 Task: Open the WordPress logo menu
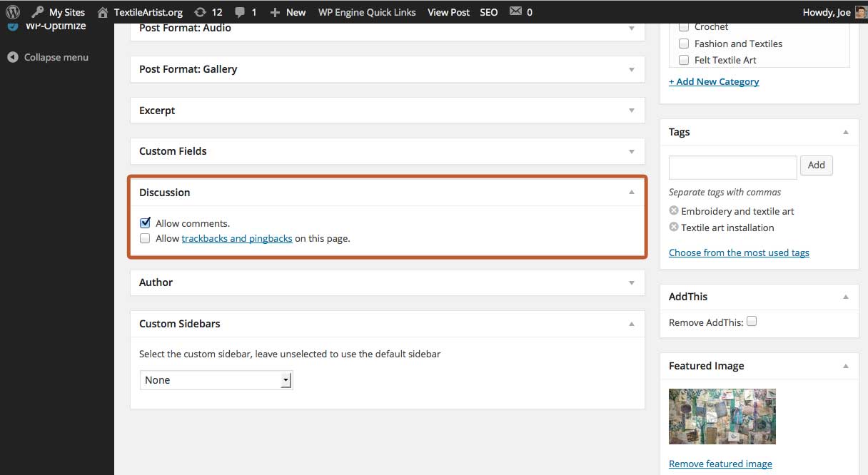pos(12,12)
